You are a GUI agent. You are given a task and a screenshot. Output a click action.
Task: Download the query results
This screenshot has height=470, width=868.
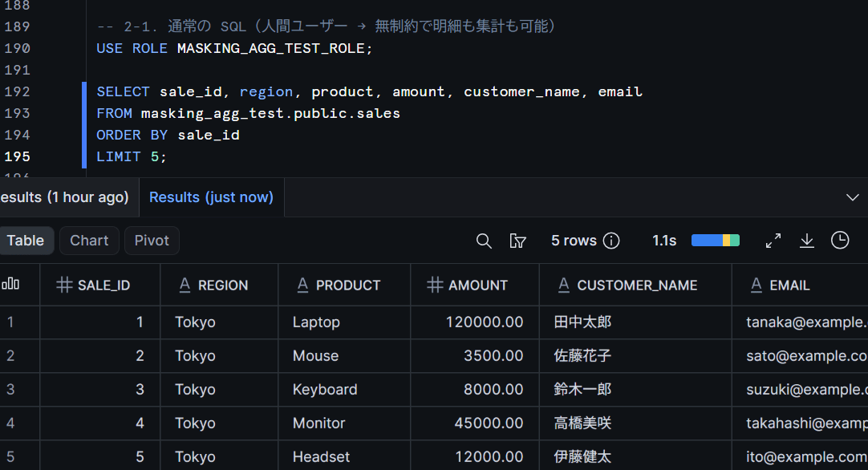[x=807, y=241]
